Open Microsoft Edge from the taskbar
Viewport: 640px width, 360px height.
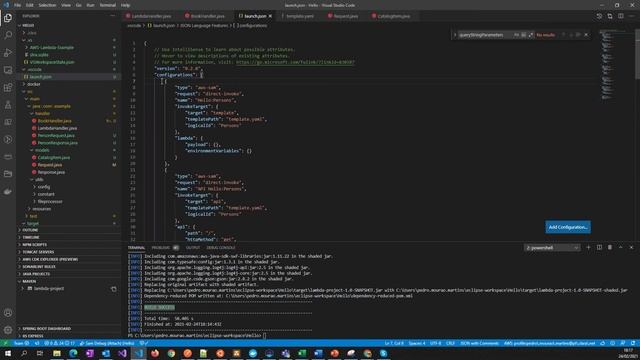73,353
